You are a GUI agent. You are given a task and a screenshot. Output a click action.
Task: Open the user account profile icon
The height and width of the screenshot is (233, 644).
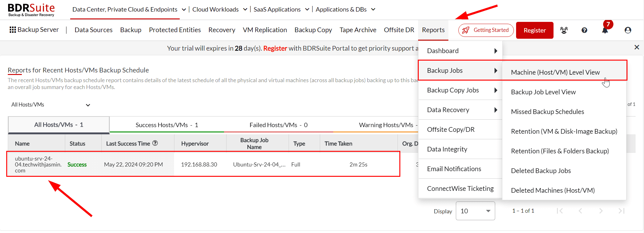pos(628,30)
